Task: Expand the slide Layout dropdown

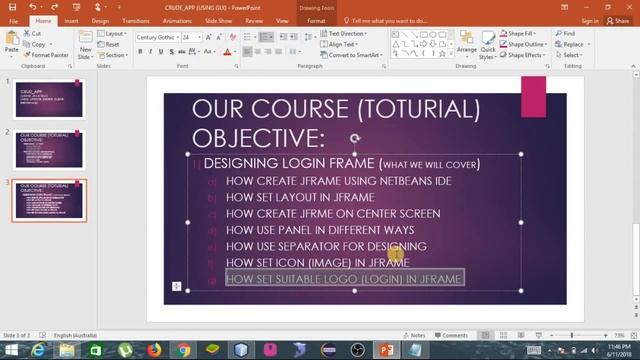Action: [x=112, y=33]
